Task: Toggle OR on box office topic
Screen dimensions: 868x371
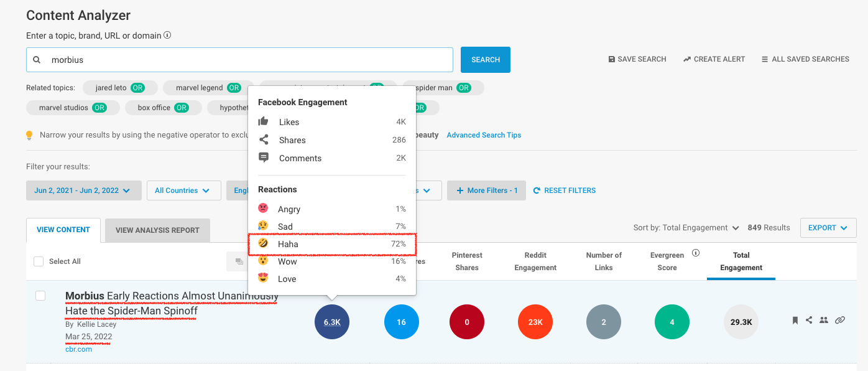Action: pyautogui.click(x=181, y=108)
